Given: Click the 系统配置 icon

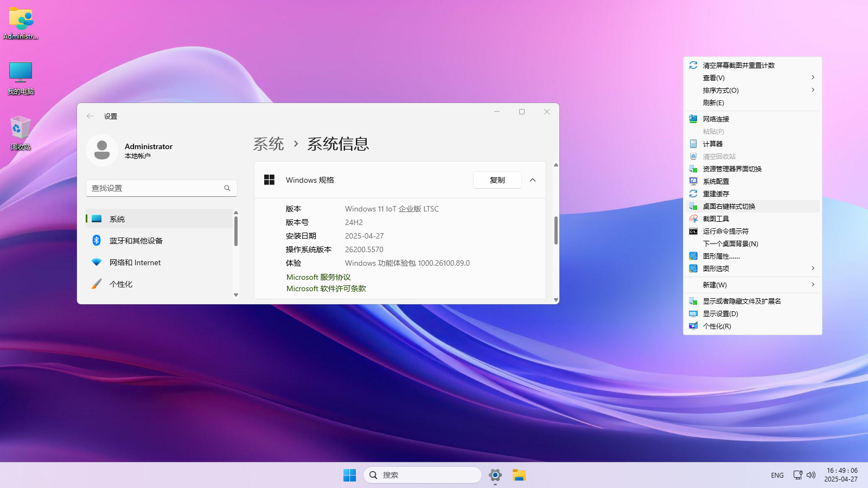Looking at the screenshot, I should click(x=693, y=181).
